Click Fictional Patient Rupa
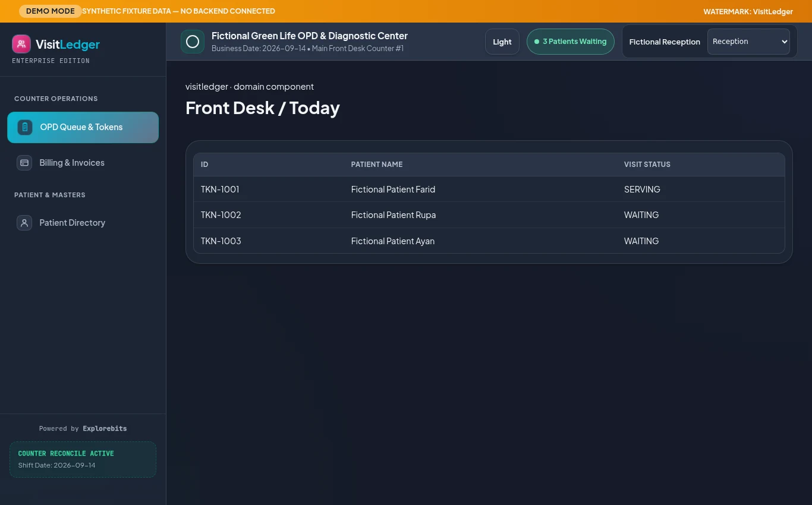 (394, 215)
